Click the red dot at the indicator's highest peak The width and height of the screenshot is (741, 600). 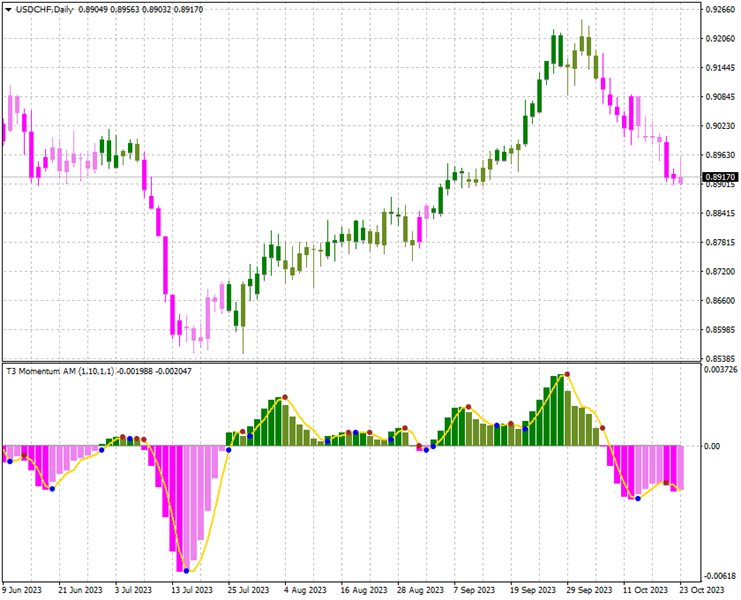click(x=567, y=374)
